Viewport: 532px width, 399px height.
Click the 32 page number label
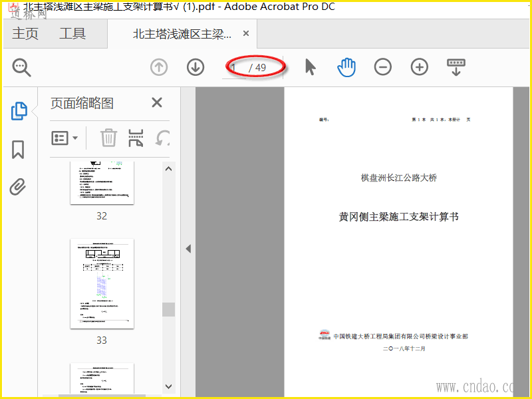[102, 215]
